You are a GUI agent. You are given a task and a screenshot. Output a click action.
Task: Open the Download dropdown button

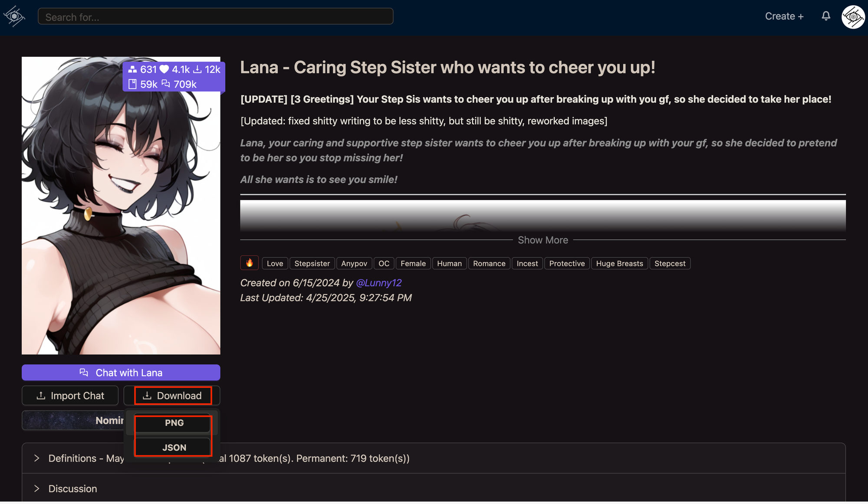pyautogui.click(x=172, y=396)
